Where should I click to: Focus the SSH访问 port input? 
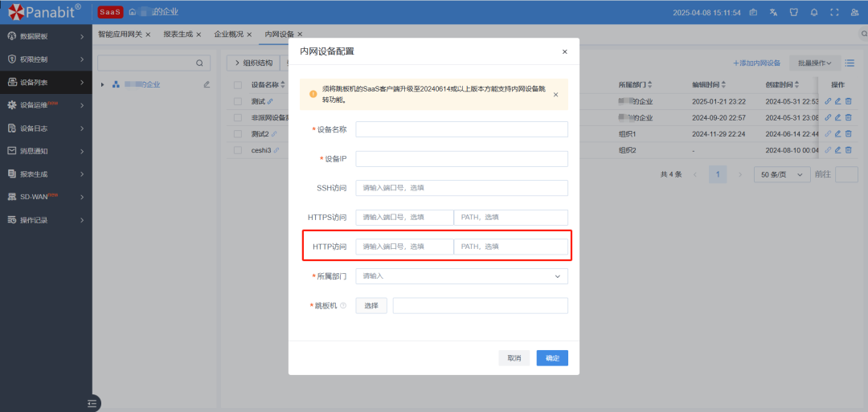tap(461, 188)
